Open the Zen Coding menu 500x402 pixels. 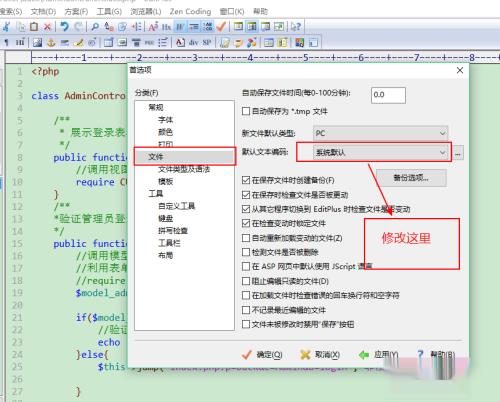(x=190, y=12)
